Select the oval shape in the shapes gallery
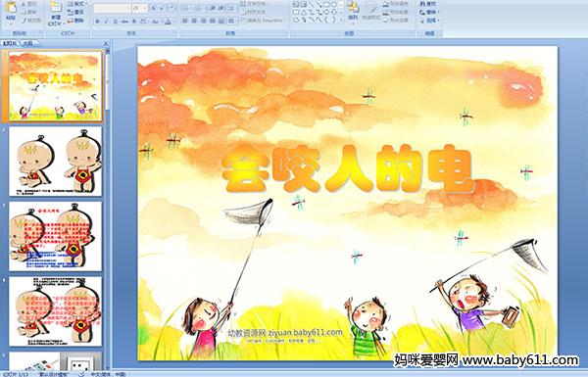This screenshot has height=377, width=588. point(335,5)
